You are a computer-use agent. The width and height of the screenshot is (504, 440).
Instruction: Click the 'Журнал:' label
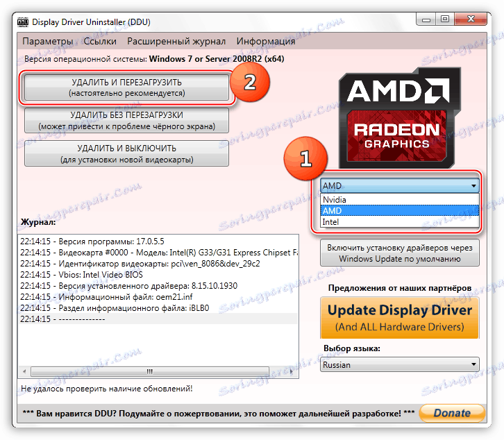(38, 222)
